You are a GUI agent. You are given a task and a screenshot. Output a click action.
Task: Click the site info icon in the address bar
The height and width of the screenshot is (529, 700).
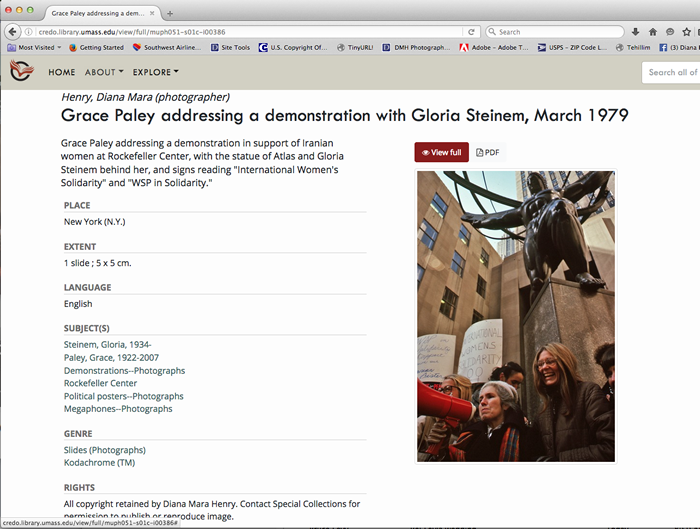pos(30,32)
